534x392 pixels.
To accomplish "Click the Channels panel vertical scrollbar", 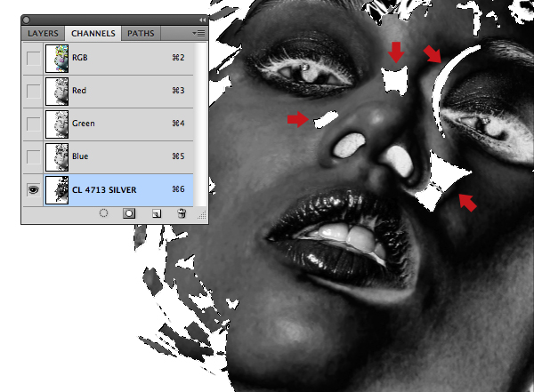I will 200,124.
